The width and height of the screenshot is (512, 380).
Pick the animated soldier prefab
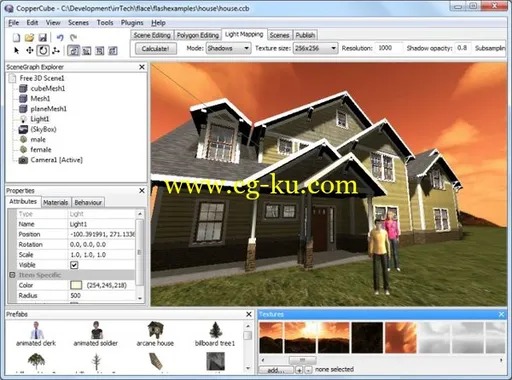pyautogui.click(x=96, y=334)
